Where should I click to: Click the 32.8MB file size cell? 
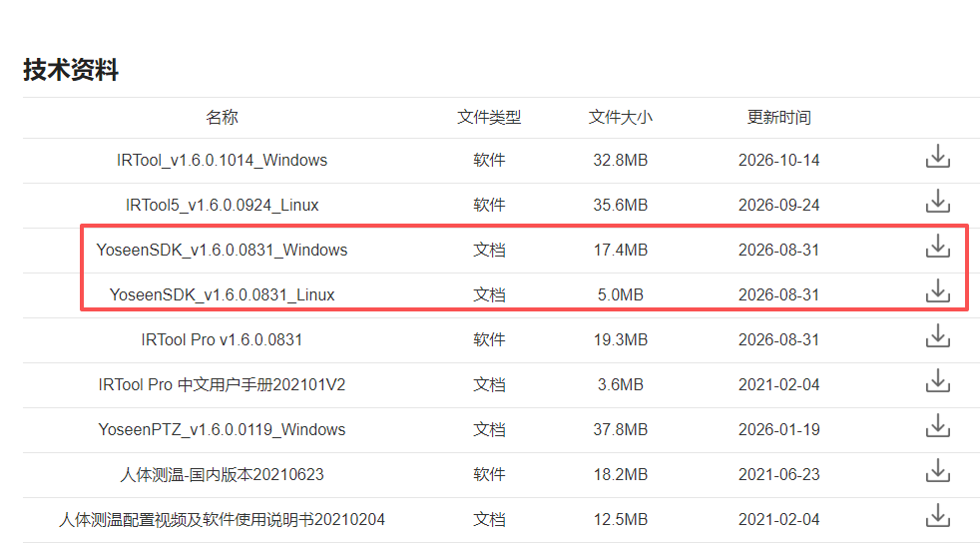pos(620,160)
